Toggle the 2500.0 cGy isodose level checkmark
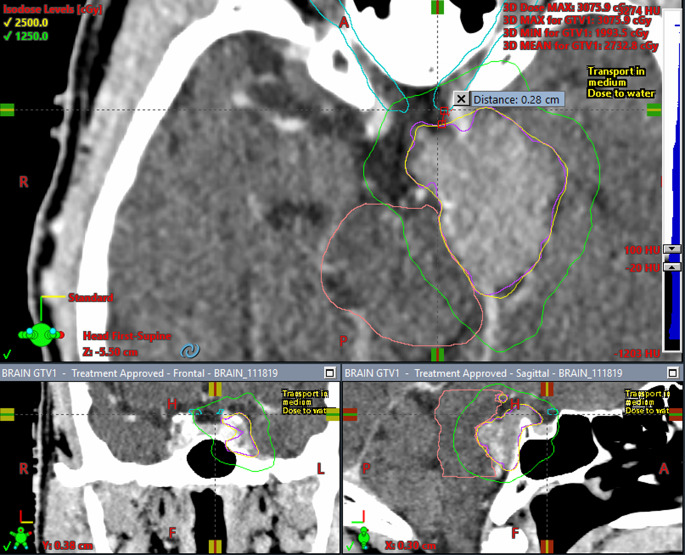 coord(8,23)
